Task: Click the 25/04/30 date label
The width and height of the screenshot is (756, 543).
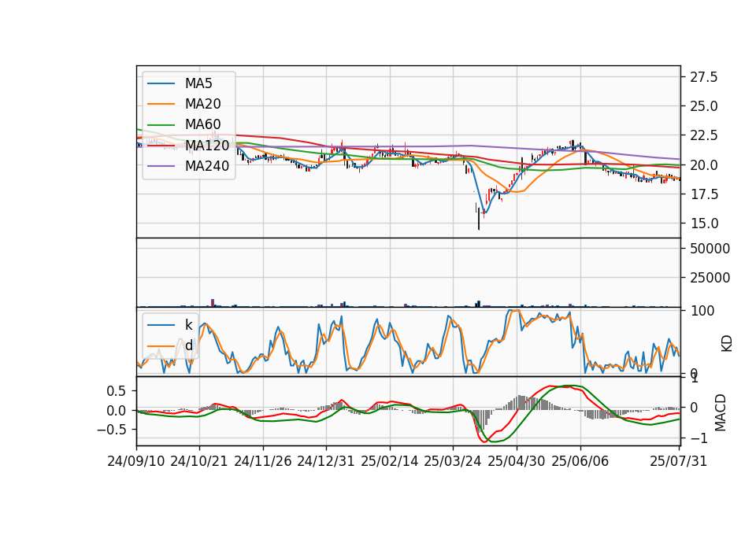Action: coord(517,461)
